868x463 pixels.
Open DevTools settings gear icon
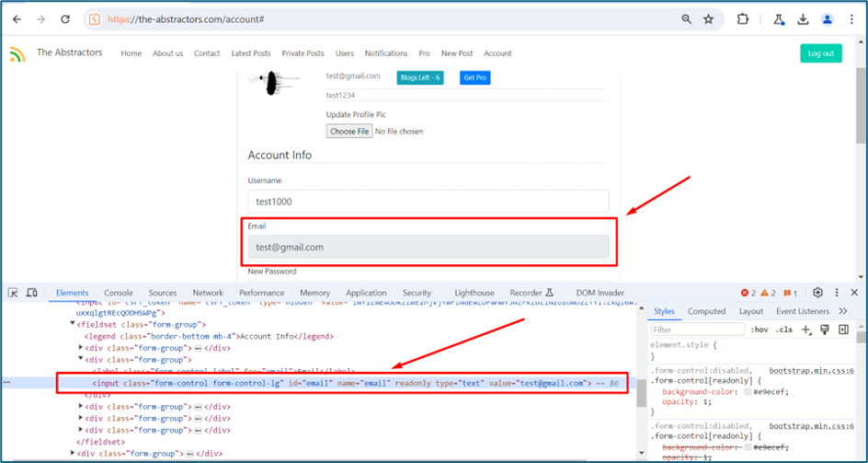click(817, 293)
